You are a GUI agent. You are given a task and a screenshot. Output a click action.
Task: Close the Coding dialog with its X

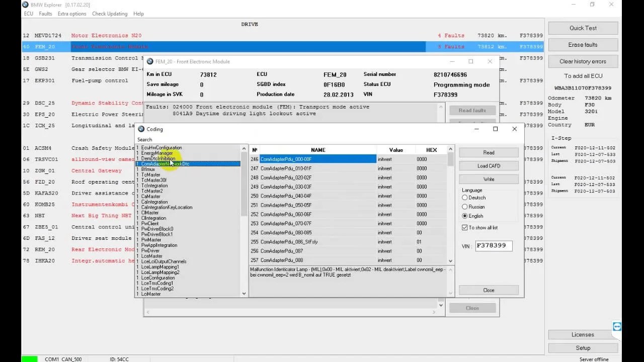click(514, 129)
